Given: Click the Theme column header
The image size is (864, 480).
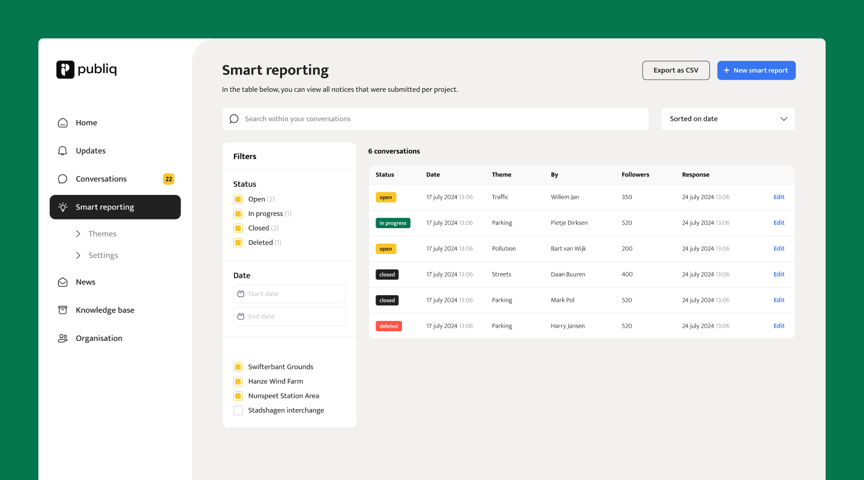Looking at the screenshot, I should [501, 175].
